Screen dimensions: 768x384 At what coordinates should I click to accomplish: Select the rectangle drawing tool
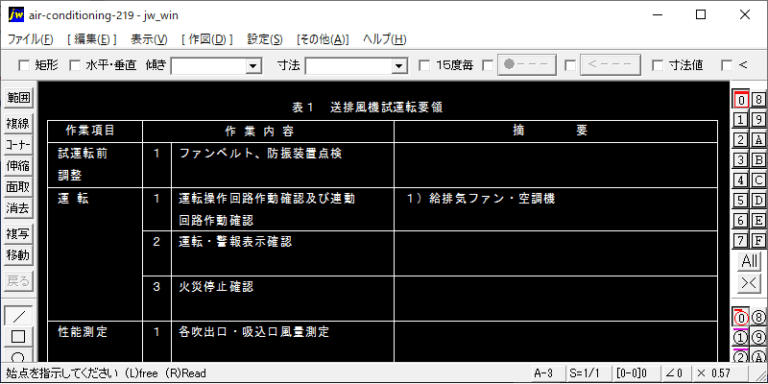pyautogui.click(x=18, y=336)
